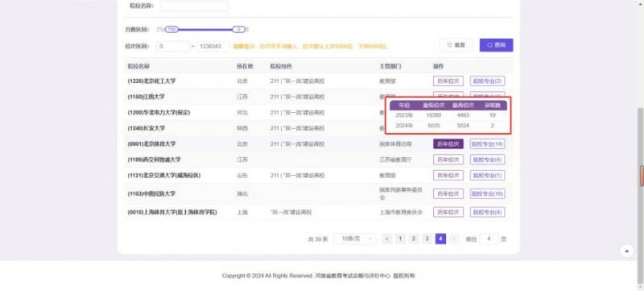Click the right handle of the 分数区间 slider
The width and height of the screenshot is (644, 291).
[238, 30]
